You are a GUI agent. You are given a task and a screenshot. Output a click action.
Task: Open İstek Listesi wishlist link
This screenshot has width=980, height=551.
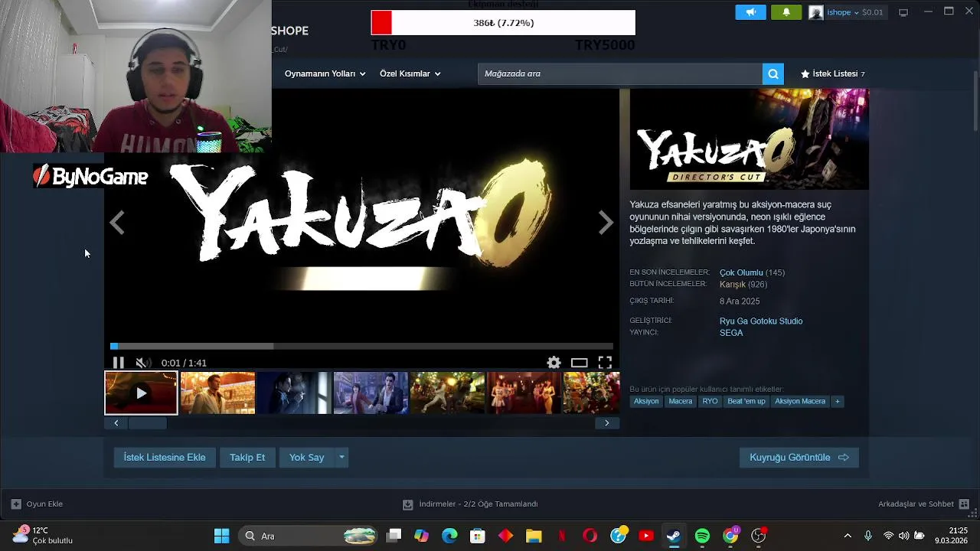coord(833,73)
